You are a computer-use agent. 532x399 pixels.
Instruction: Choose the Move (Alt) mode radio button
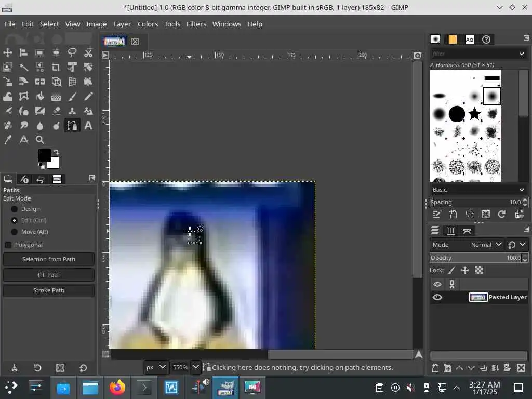click(14, 232)
